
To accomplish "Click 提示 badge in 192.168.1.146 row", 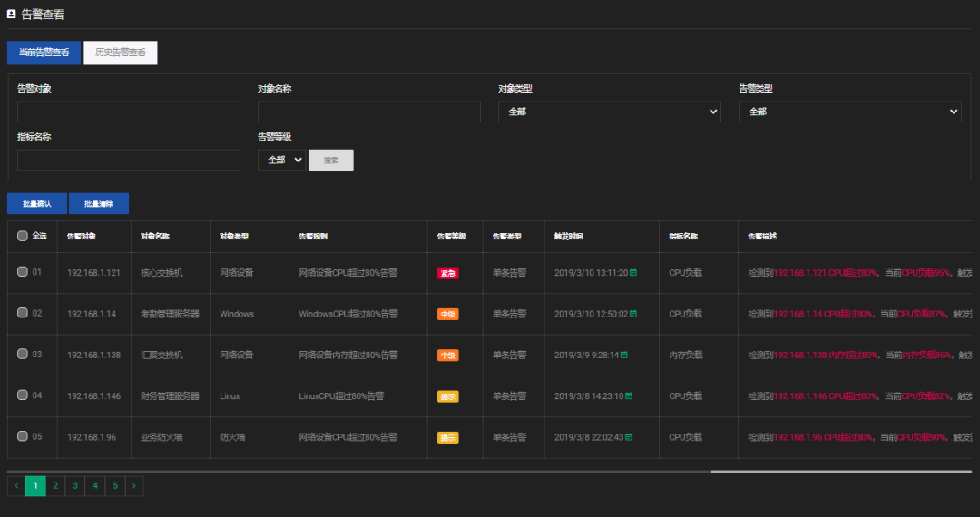I will [x=447, y=396].
